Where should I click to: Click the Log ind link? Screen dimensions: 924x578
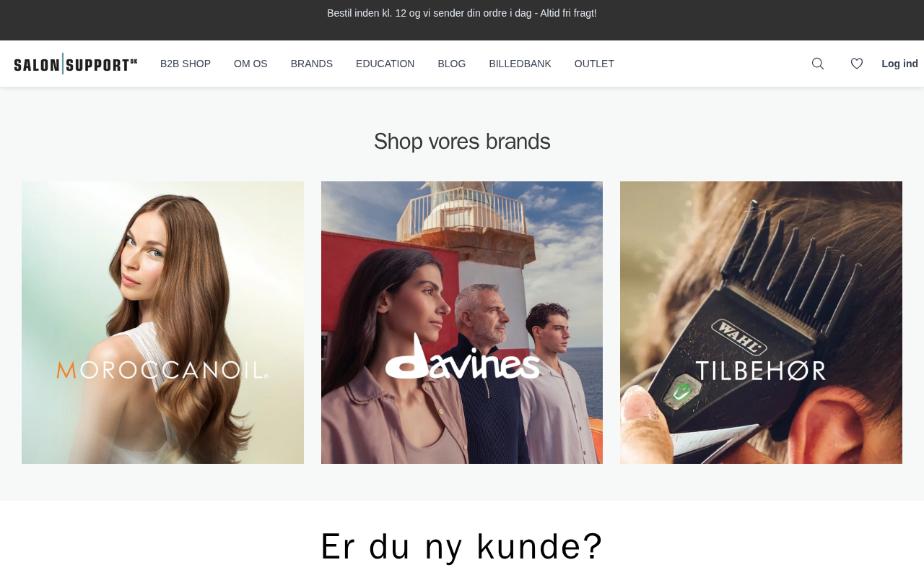point(899,64)
